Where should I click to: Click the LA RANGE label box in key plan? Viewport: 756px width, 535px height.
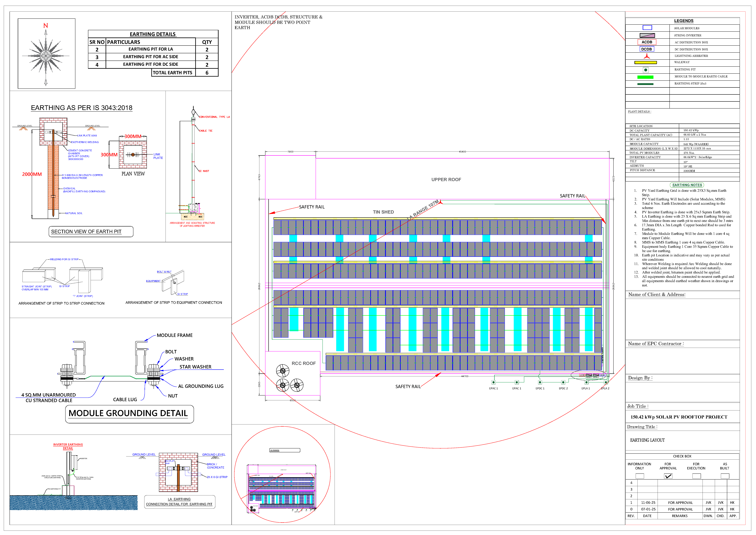click(285, 450)
